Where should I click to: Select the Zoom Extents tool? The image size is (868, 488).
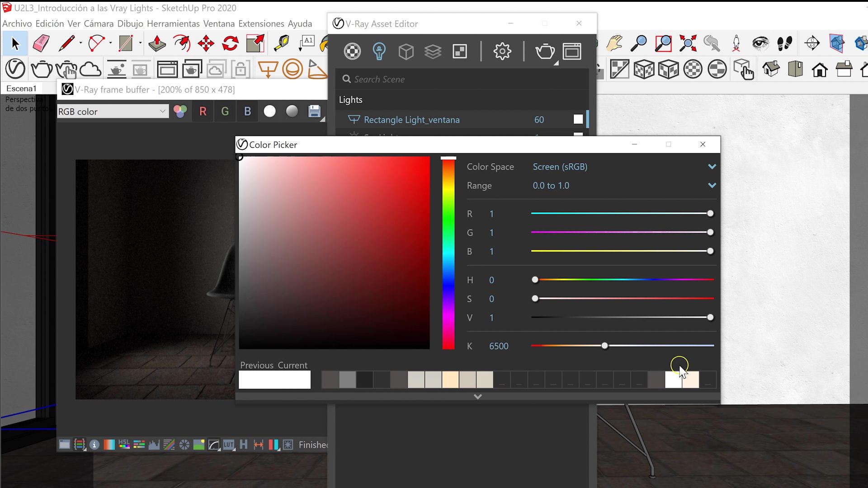click(x=688, y=44)
